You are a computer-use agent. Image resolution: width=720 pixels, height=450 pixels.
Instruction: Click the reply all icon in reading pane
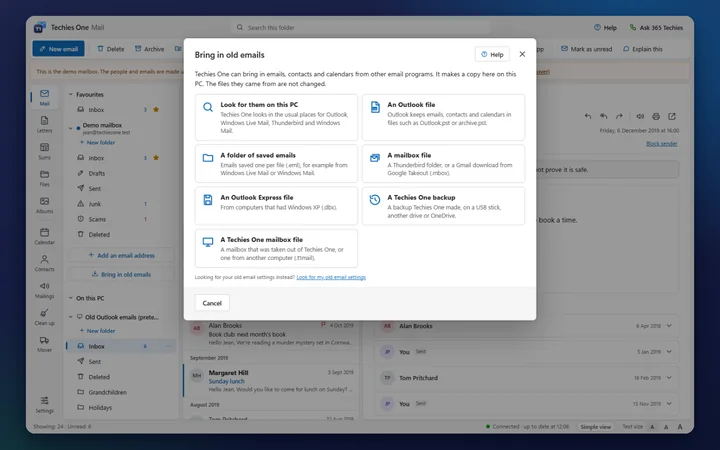603,116
